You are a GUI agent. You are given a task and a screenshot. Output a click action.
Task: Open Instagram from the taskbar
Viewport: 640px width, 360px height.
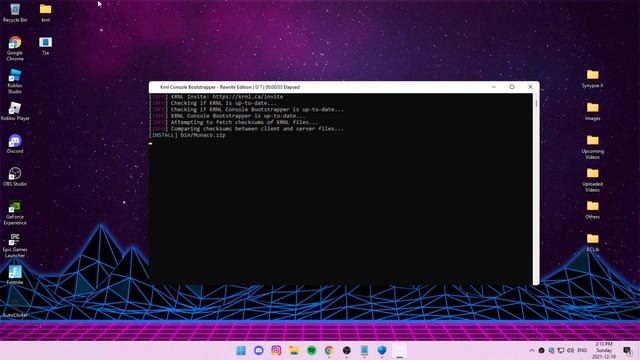pos(276,350)
